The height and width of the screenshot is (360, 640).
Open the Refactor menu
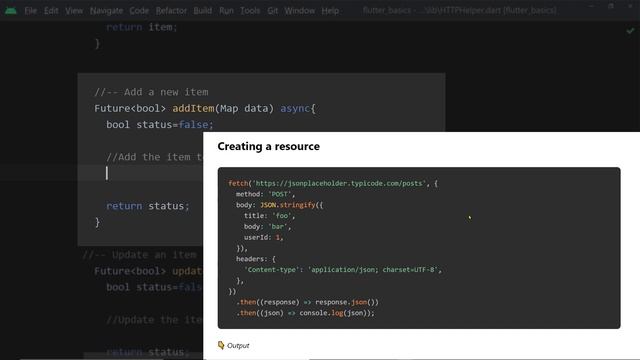[x=171, y=11]
